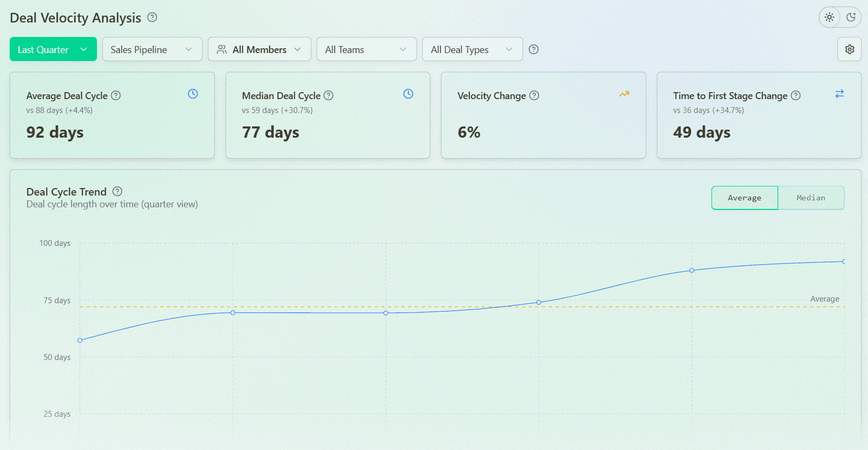Switch to dark mode moon icon
868x450 pixels.
(851, 17)
